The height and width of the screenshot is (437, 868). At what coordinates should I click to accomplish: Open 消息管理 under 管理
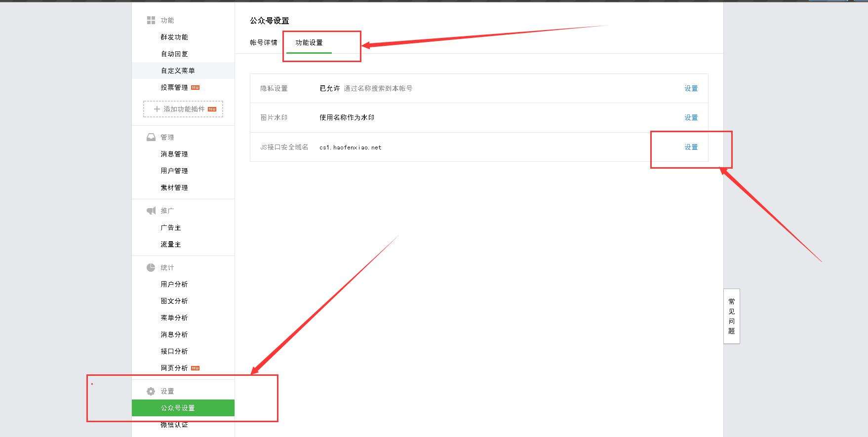(174, 154)
